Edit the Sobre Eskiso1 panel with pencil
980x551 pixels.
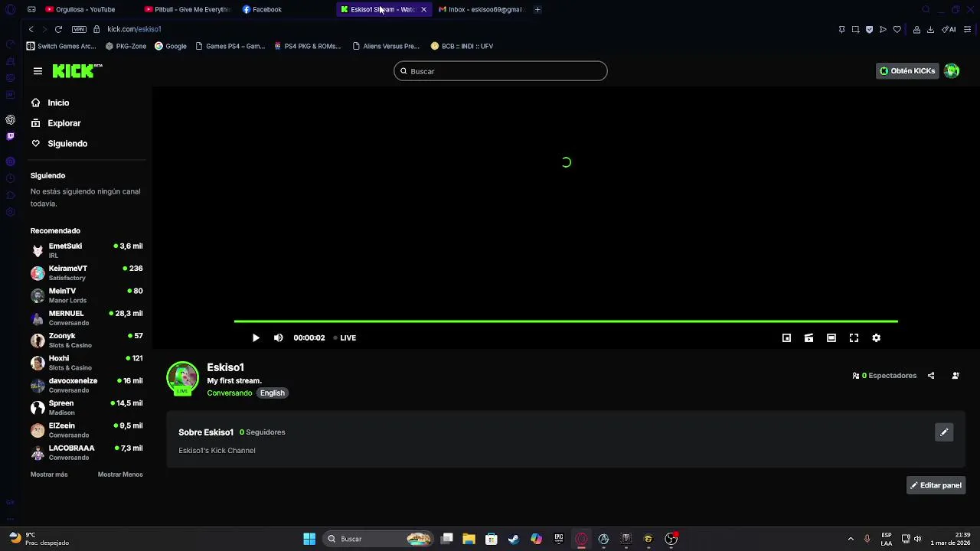pos(944,432)
